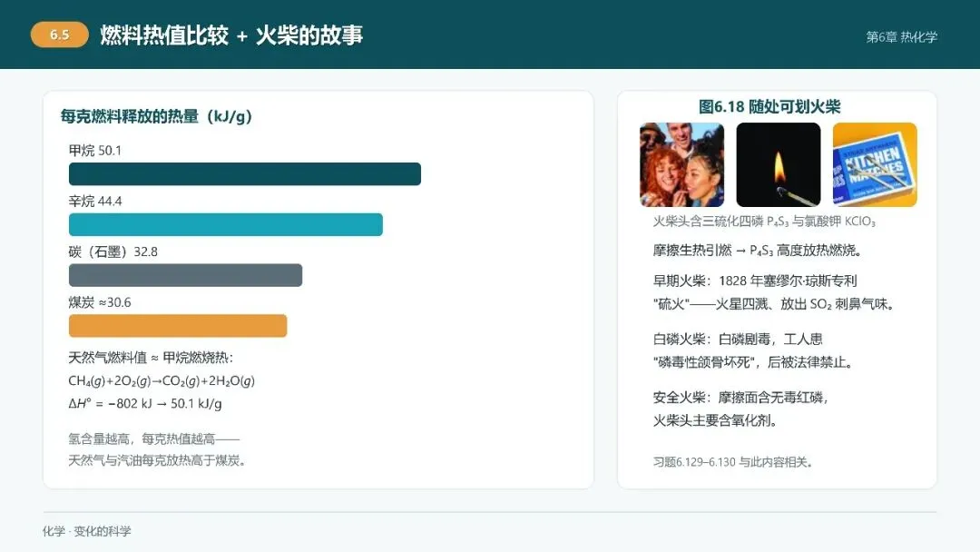The height and width of the screenshot is (552, 980).
Task: Click the orange 6.5 section badge
Action: tap(59, 35)
